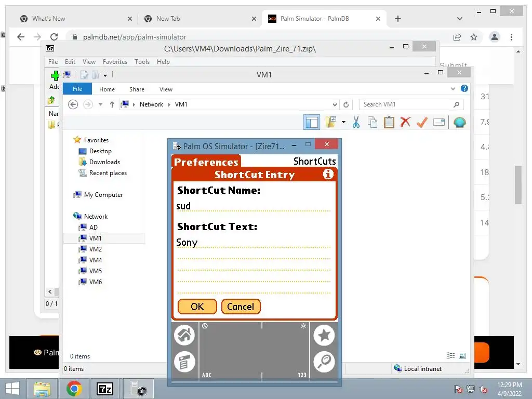Screen dimensions: 532x399
Task: Switch to Share ribbon tab in VM1
Action: click(x=137, y=89)
